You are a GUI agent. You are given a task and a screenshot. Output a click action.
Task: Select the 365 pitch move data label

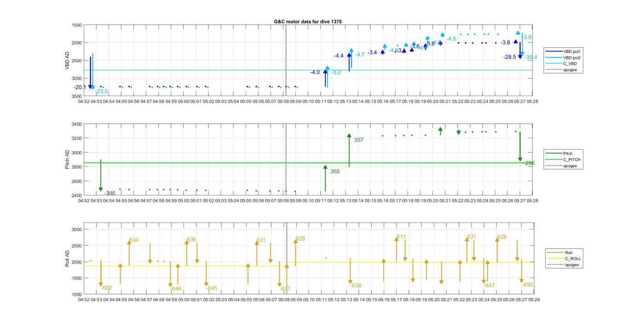pyautogui.click(x=335, y=171)
